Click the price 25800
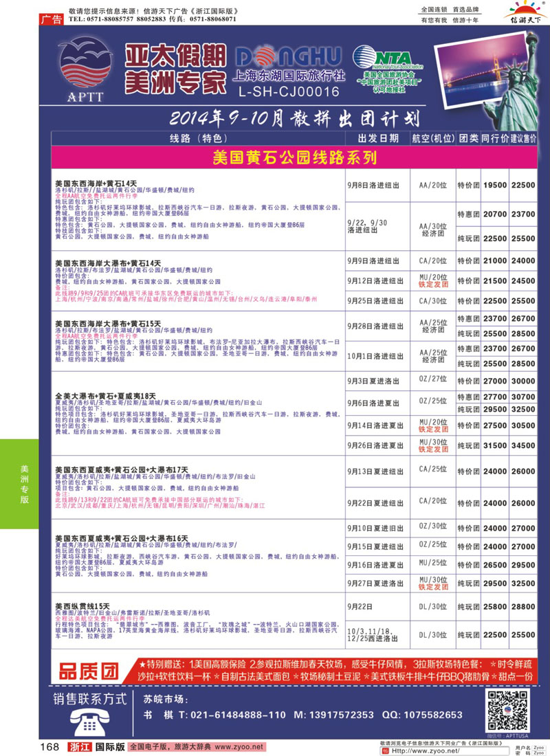This screenshot has height=756, width=550. coord(495,607)
